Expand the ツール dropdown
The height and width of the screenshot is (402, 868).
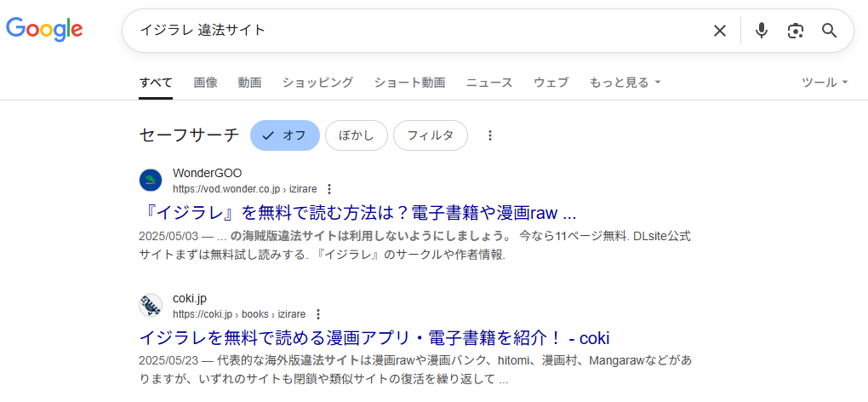coord(825,83)
